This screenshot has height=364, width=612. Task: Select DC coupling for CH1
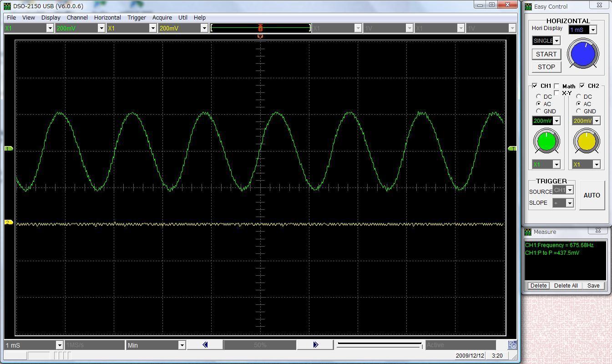tap(538, 96)
